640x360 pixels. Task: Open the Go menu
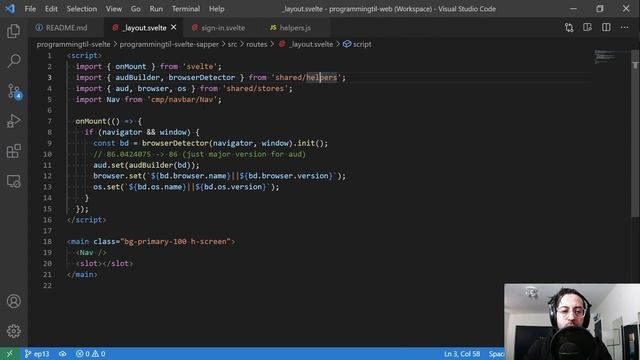[x=136, y=9]
